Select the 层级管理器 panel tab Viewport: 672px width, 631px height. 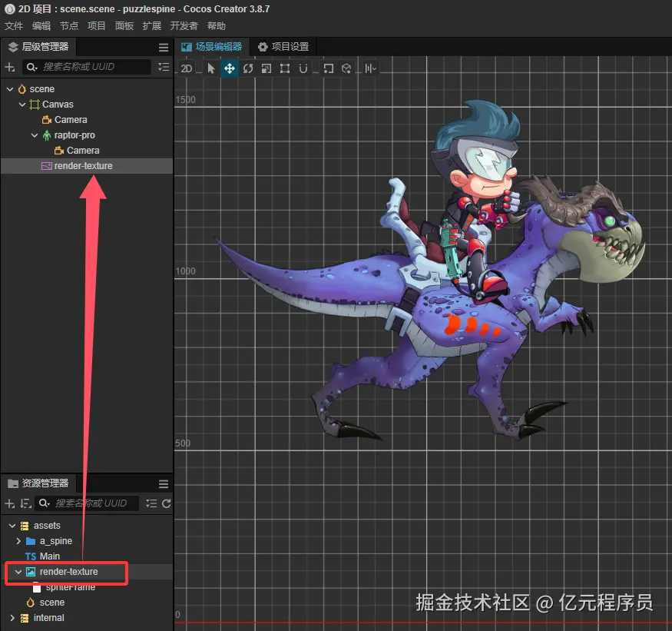pos(38,47)
